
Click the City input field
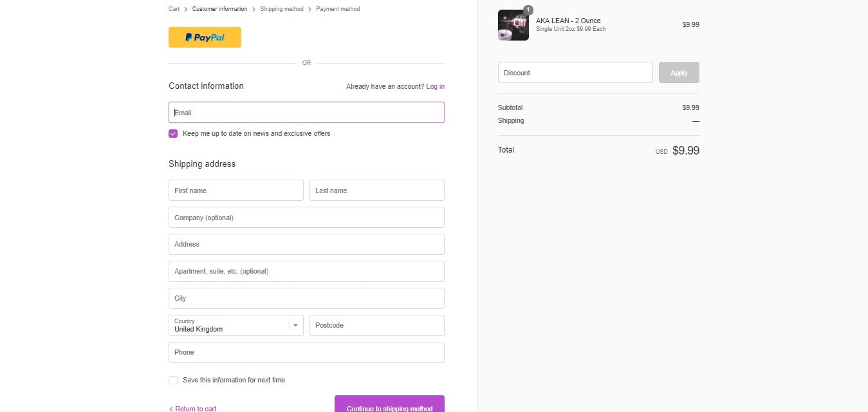click(x=306, y=299)
